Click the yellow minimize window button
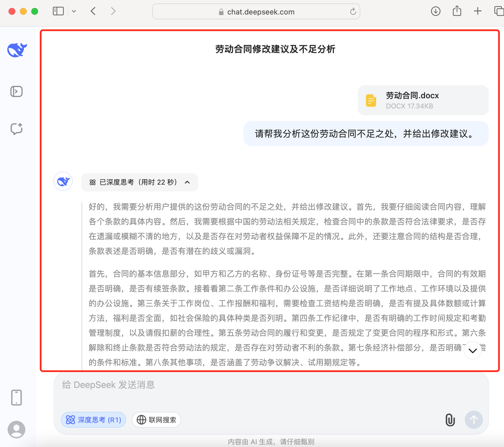This screenshot has height=447, width=504. 23,11
